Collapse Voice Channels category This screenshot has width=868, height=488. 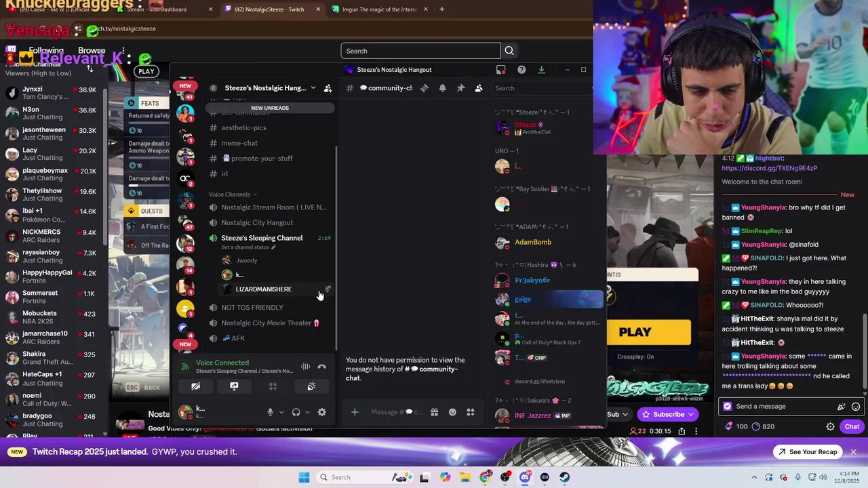(x=233, y=195)
